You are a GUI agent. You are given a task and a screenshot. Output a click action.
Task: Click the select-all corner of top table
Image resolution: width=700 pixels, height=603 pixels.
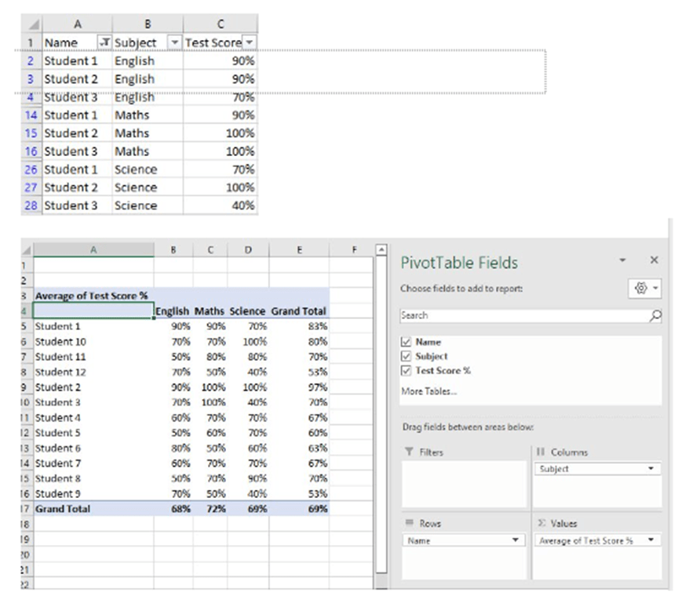coord(32,25)
